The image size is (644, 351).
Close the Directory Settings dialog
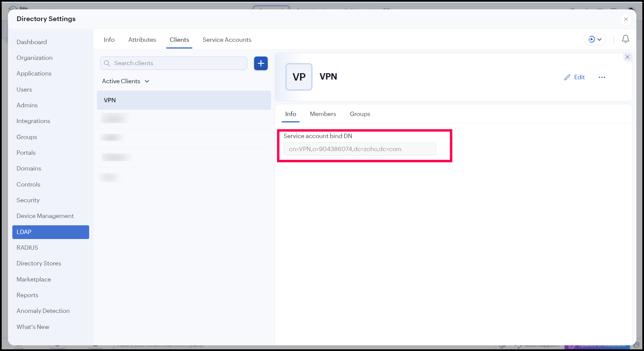[x=626, y=19]
